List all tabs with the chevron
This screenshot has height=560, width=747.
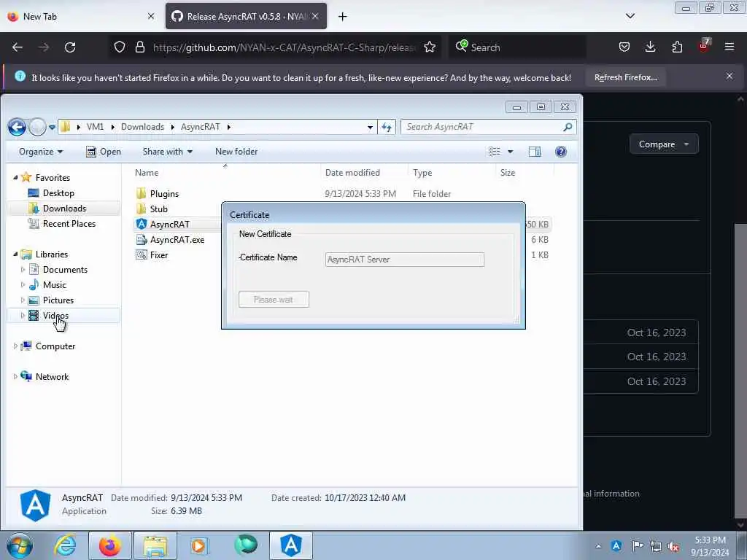coord(630,16)
